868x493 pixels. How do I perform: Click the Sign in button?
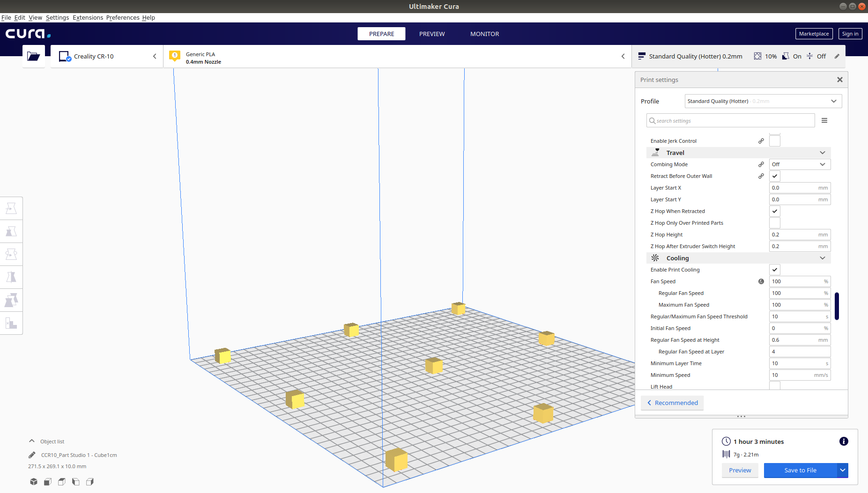coord(850,34)
